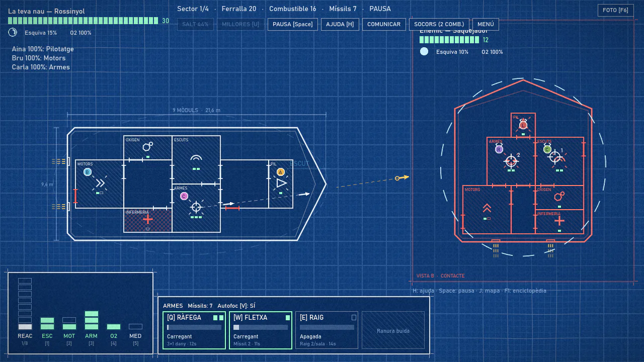Viewport: 644px width, 362px height.
Task: Click the COMUNICAR button
Action: click(x=384, y=24)
